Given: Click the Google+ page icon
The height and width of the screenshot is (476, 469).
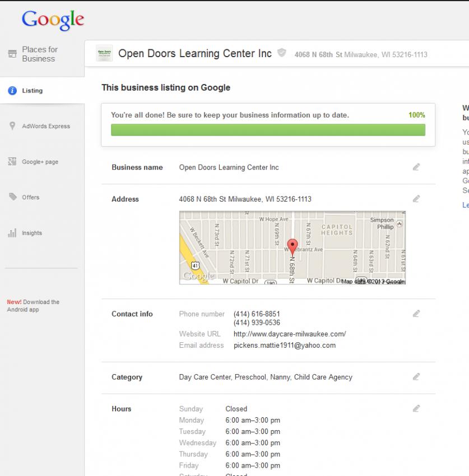Looking at the screenshot, I should (x=12, y=161).
